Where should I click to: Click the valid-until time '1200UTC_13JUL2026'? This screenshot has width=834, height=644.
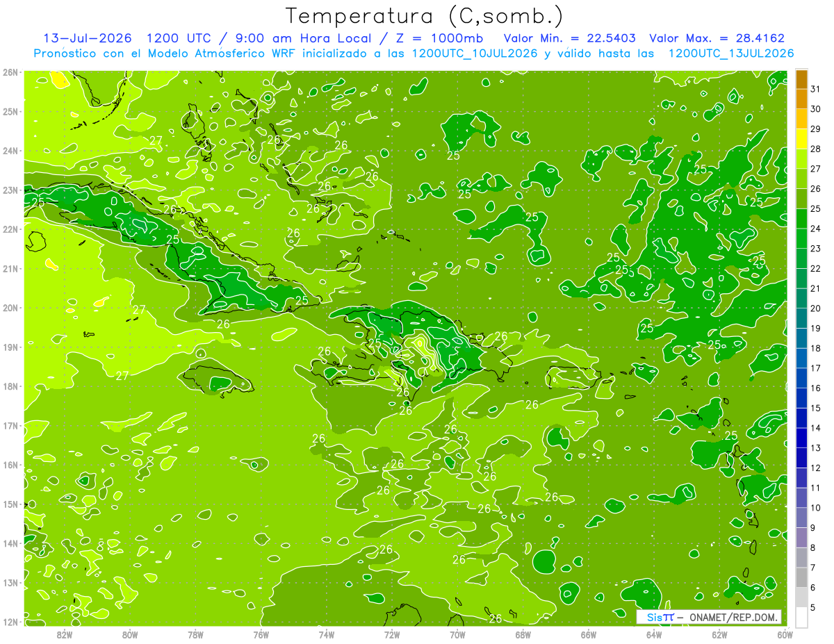(731, 53)
